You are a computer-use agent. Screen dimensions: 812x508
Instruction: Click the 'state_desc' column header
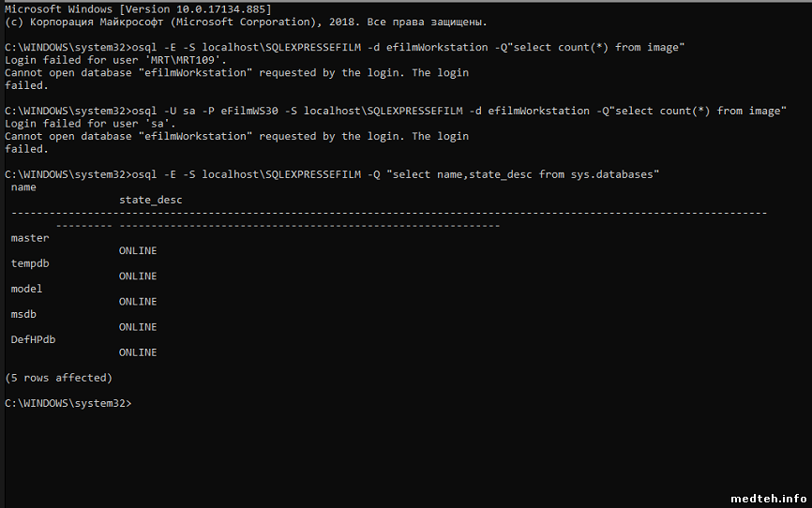151,200
